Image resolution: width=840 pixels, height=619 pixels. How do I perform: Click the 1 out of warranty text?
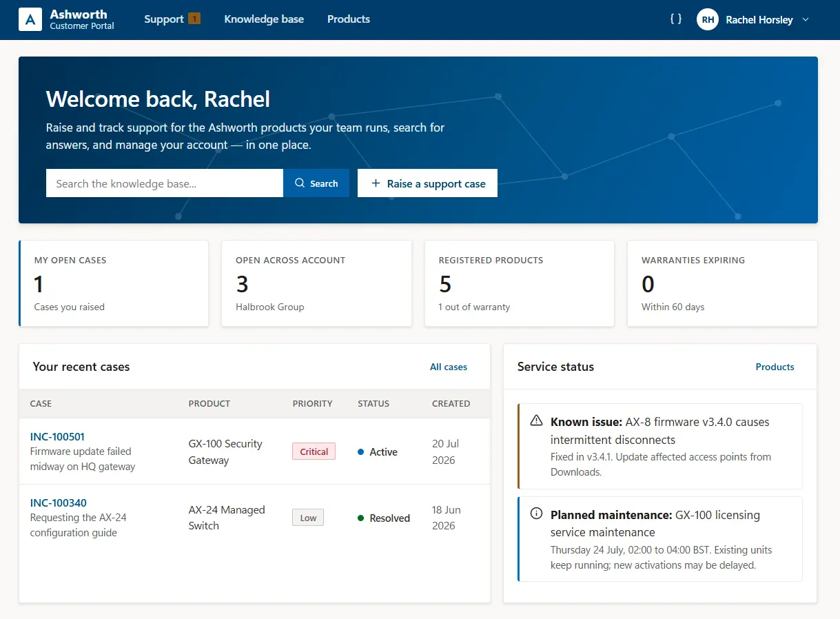[474, 307]
